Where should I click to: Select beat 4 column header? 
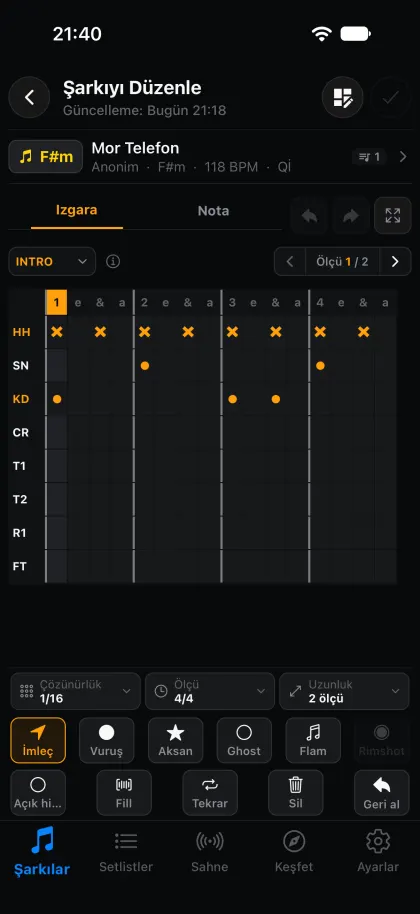pyautogui.click(x=320, y=302)
